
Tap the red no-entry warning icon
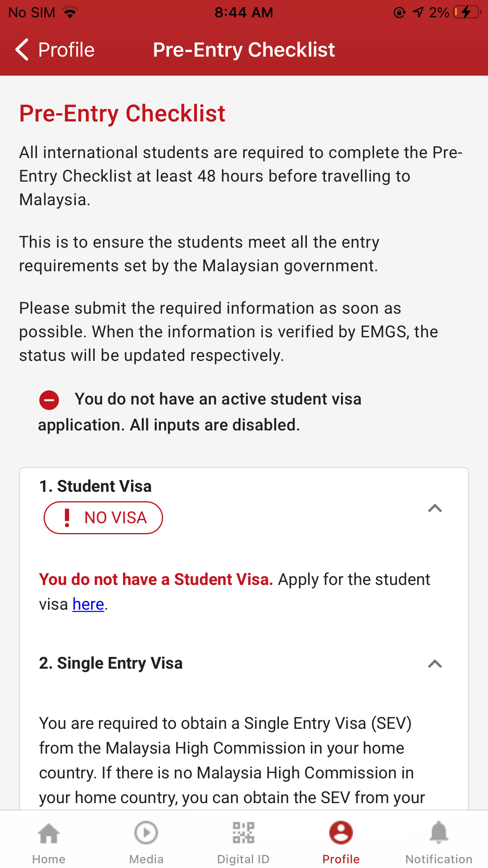pyautogui.click(x=49, y=400)
